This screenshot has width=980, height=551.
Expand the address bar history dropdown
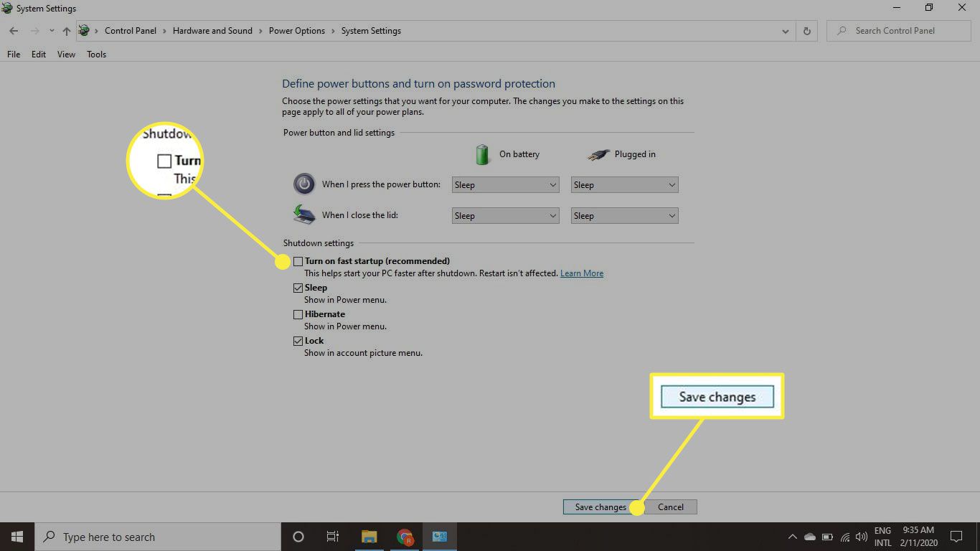point(786,31)
